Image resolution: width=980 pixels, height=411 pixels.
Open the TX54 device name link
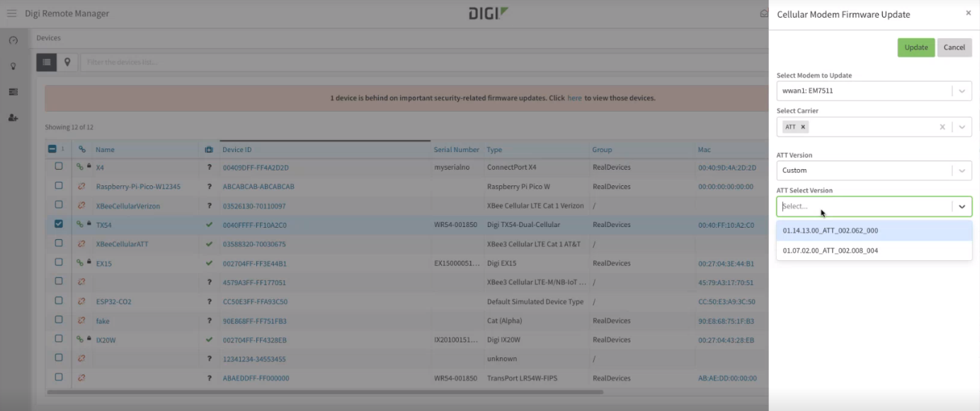pos(103,225)
